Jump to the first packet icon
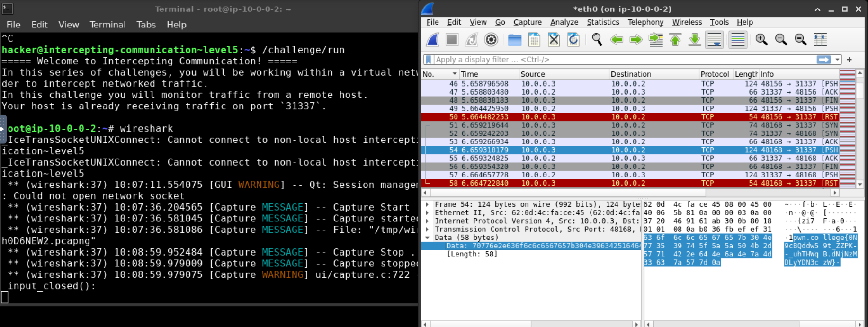Viewport: 868px width, 327px height. (675, 40)
